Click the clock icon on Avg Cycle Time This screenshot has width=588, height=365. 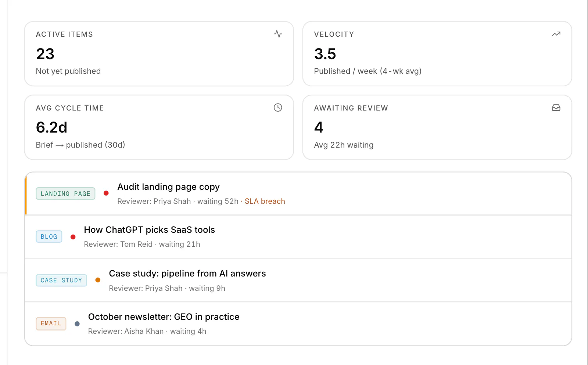278,108
